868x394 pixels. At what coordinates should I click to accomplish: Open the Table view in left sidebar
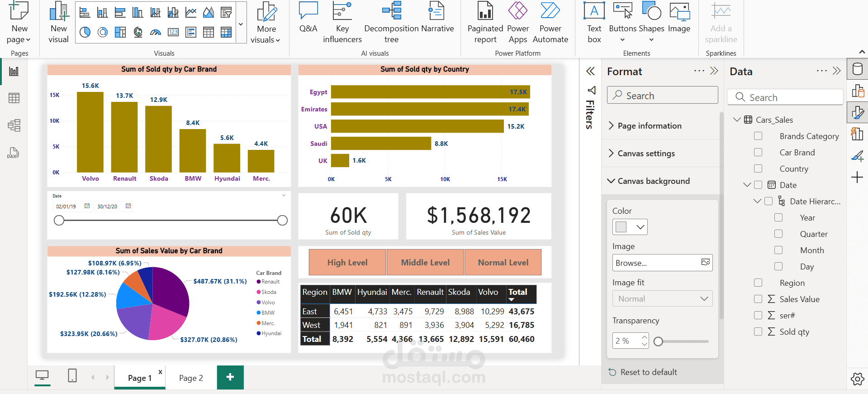click(14, 98)
